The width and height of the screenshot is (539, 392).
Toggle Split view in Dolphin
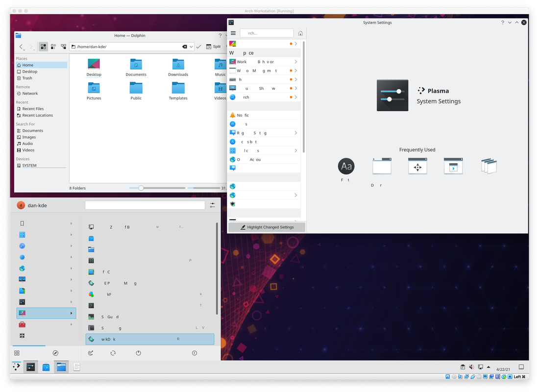[x=214, y=47]
